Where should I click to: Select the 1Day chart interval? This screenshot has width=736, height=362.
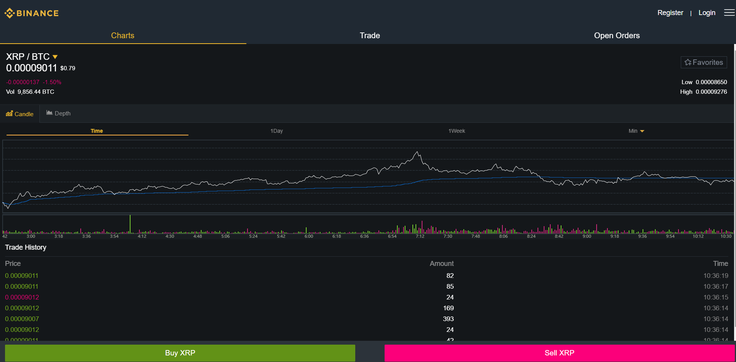pos(276,131)
